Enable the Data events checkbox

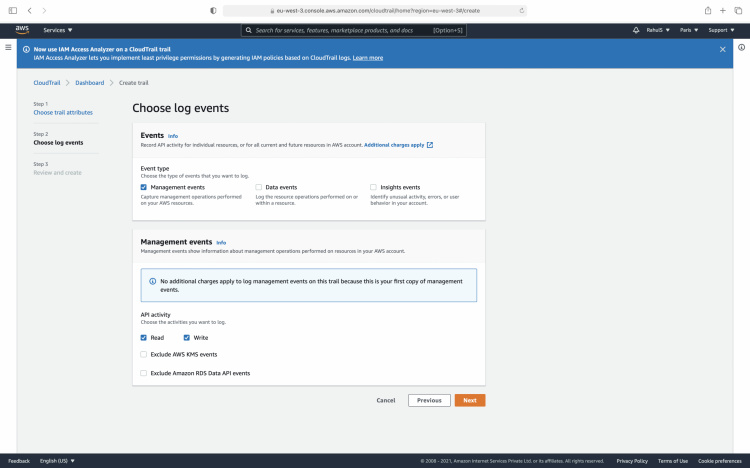pos(258,187)
